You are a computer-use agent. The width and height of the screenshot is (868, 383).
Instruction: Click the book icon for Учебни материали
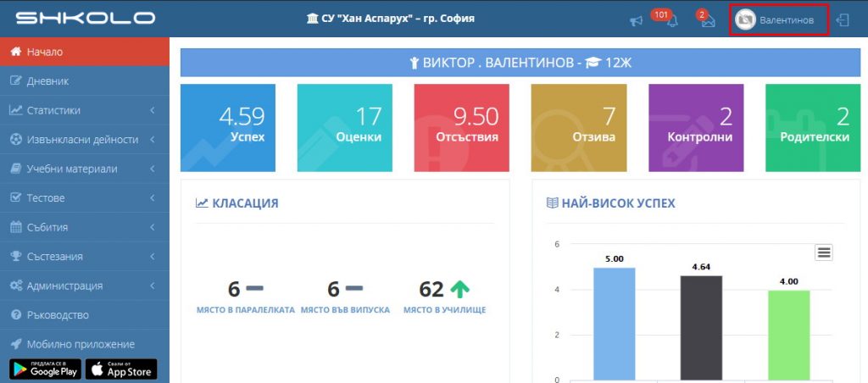tap(16, 169)
